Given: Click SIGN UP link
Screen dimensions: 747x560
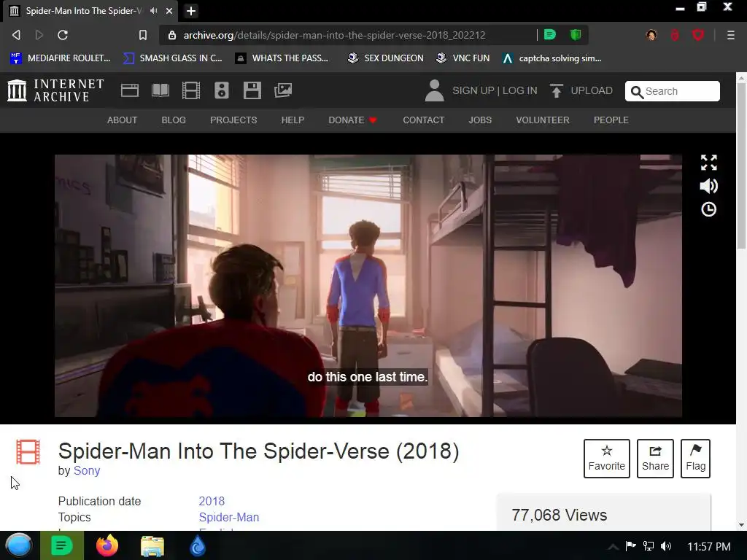Looking at the screenshot, I should point(473,90).
